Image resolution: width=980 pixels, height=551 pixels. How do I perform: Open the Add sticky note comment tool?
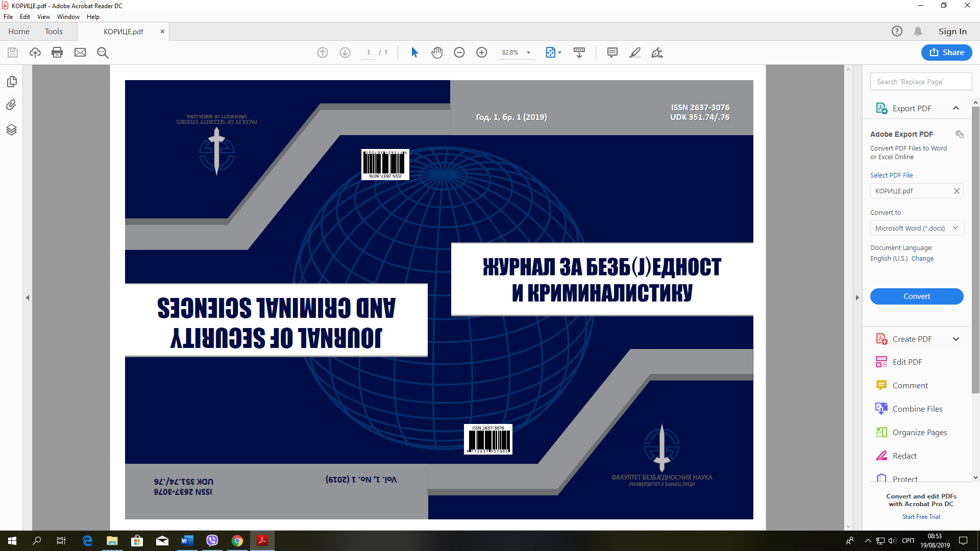pyautogui.click(x=612, y=53)
